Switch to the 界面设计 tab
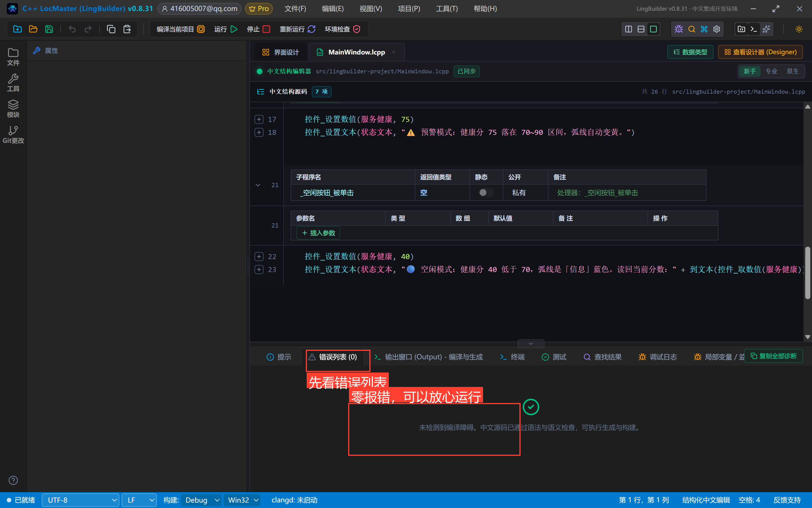This screenshot has width=812, height=508. pos(280,52)
